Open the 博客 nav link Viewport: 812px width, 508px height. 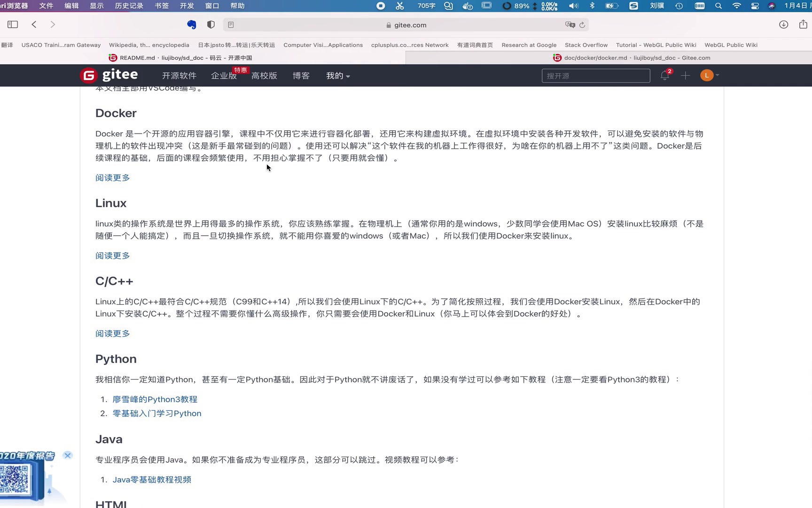pyautogui.click(x=301, y=76)
